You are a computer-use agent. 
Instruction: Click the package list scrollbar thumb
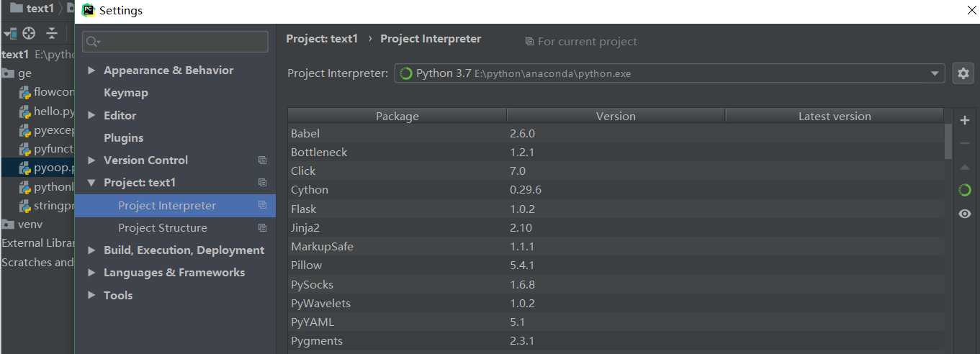(x=948, y=141)
